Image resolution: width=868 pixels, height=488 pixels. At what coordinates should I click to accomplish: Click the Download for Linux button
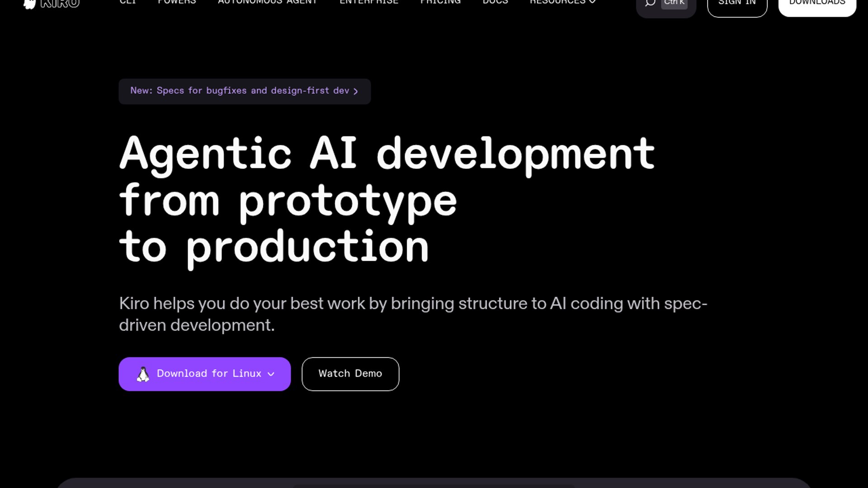tap(208, 374)
